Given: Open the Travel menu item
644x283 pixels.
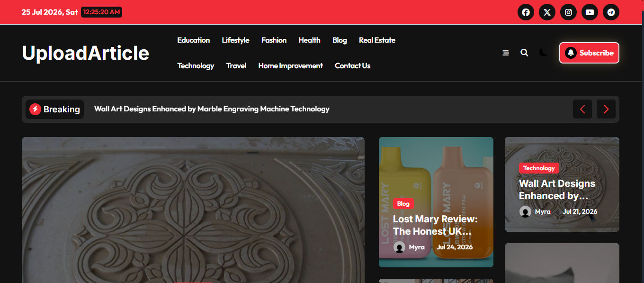Looking at the screenshot, I should (x=236, y=66).
